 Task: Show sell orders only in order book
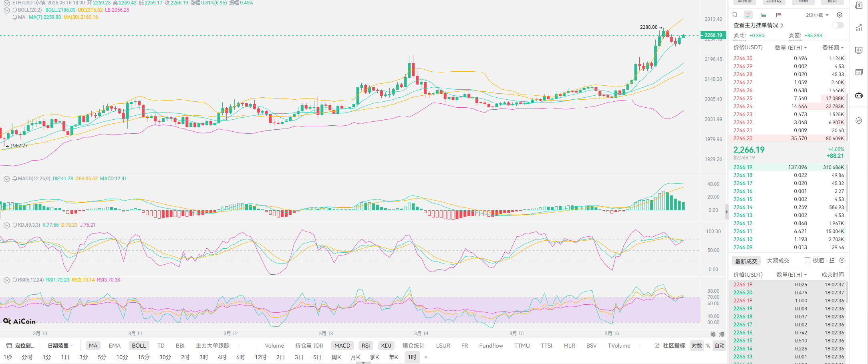[x=778, y=15]
